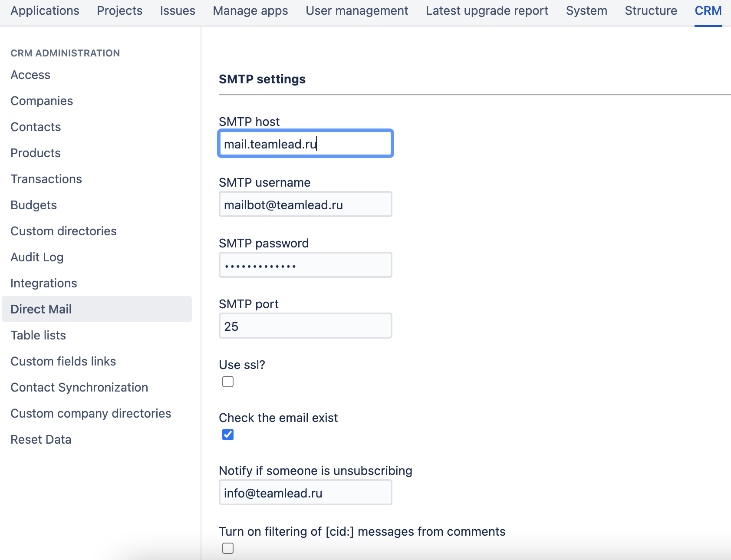Viewport: 731px width, 560px height.
Task: Go to Integrations in CRM administration
Action: click(44, 283)
